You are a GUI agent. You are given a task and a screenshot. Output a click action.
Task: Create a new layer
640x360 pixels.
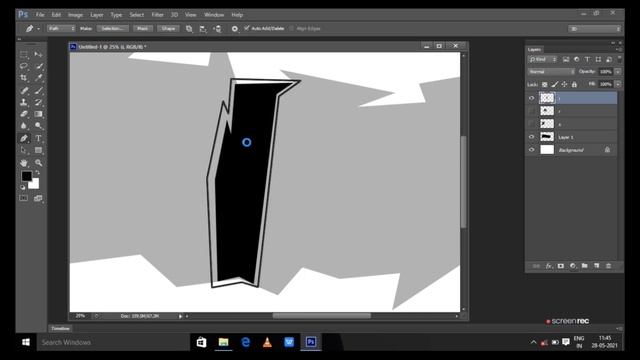point(596,266)
